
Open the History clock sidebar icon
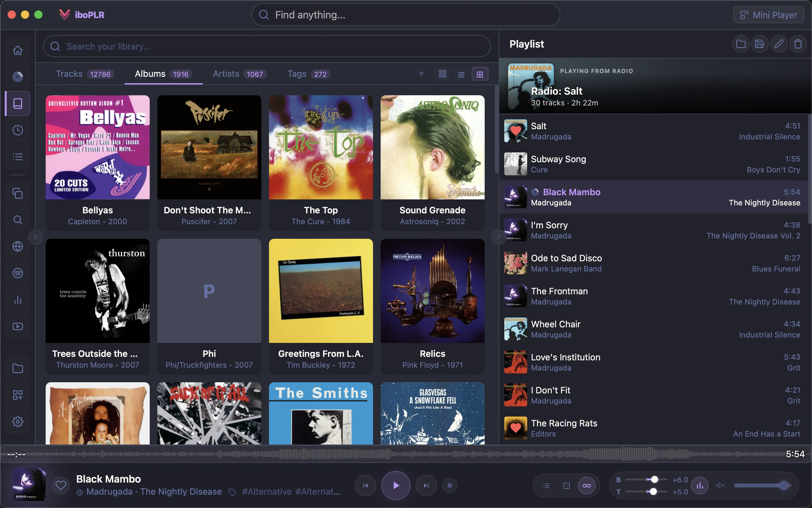(x=17, y=130)
